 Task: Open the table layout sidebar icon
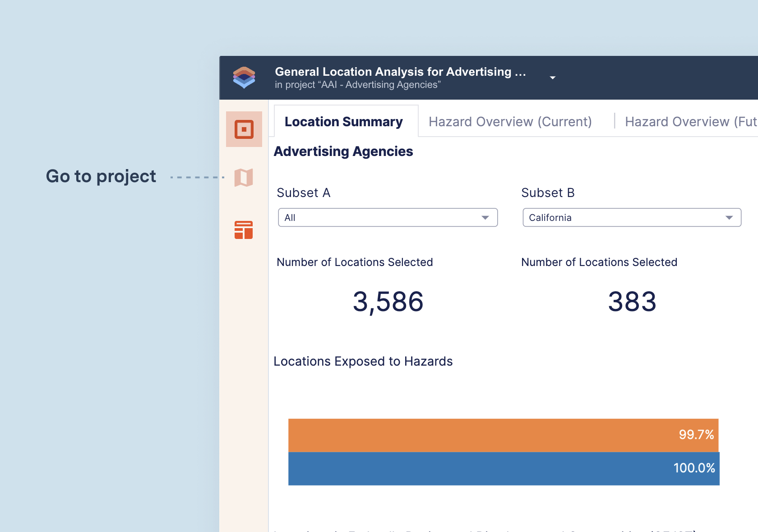click(x=244, y=230)
